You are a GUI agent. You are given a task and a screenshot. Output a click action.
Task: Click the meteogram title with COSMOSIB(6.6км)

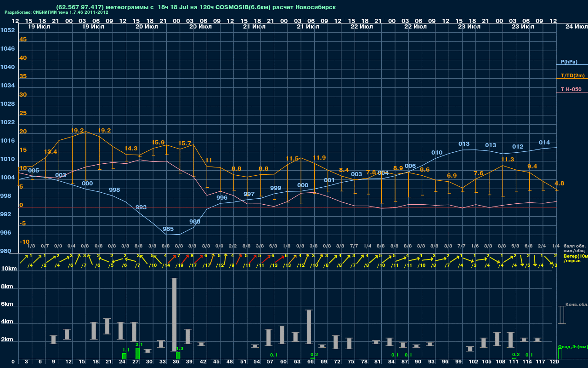196,7
